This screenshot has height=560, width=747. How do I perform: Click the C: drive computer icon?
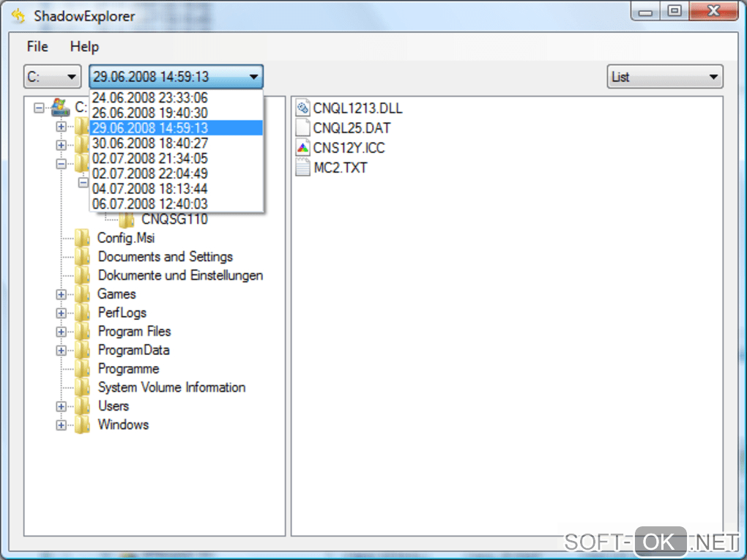(60, 107)
